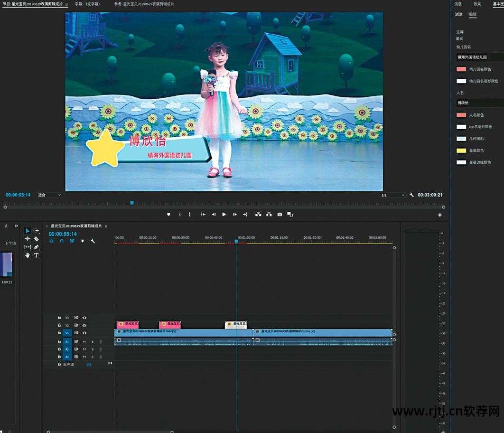
Task: Switch to the 浏览 tab
Action: coord(459,14)
